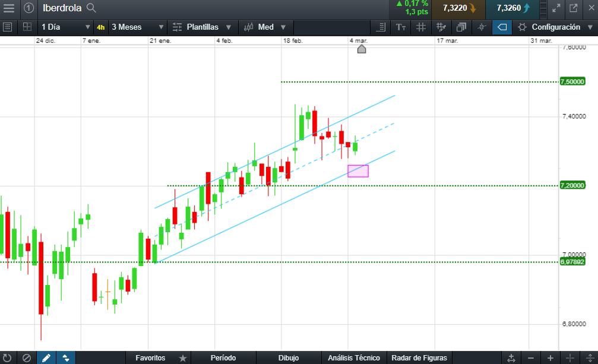Zoom in with the plus icon
The image size is (598, 364).
click(550, 358)
